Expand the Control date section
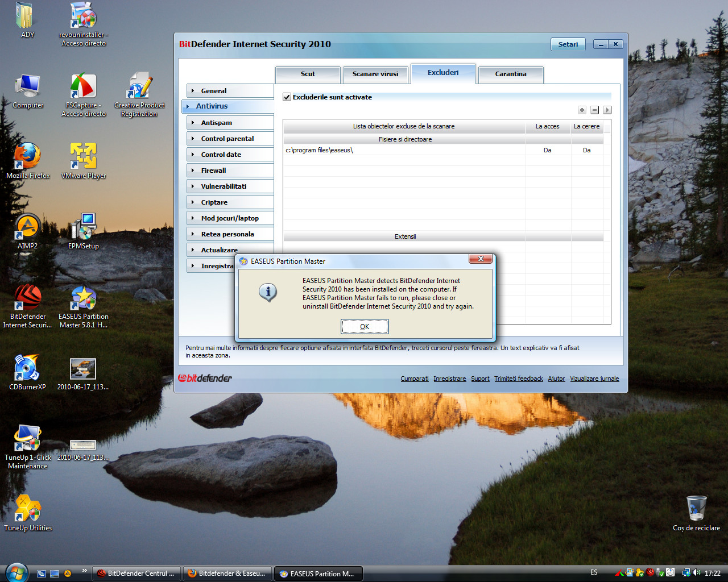728x582 pixels. coord(230,155)
